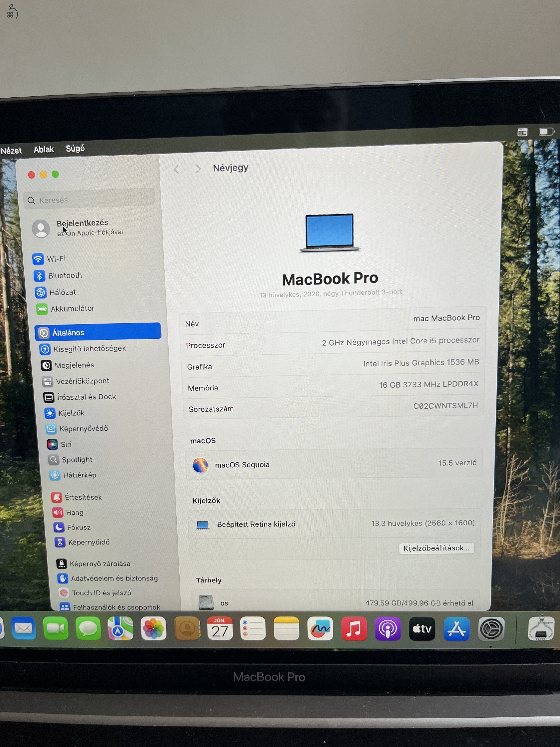The height and width of the screenshot is (747, 560).
Task: Launch Music from the Dock
Action: [354, 628]
